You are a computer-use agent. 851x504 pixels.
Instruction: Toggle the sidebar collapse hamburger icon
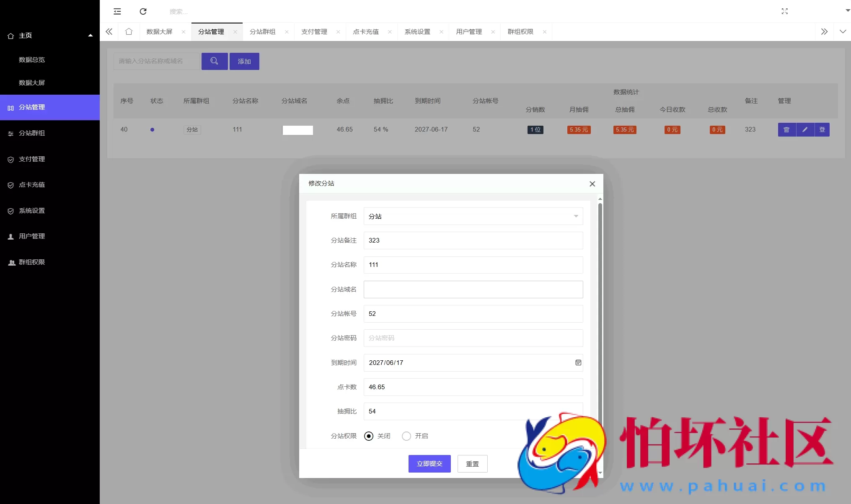click(117, 11)
